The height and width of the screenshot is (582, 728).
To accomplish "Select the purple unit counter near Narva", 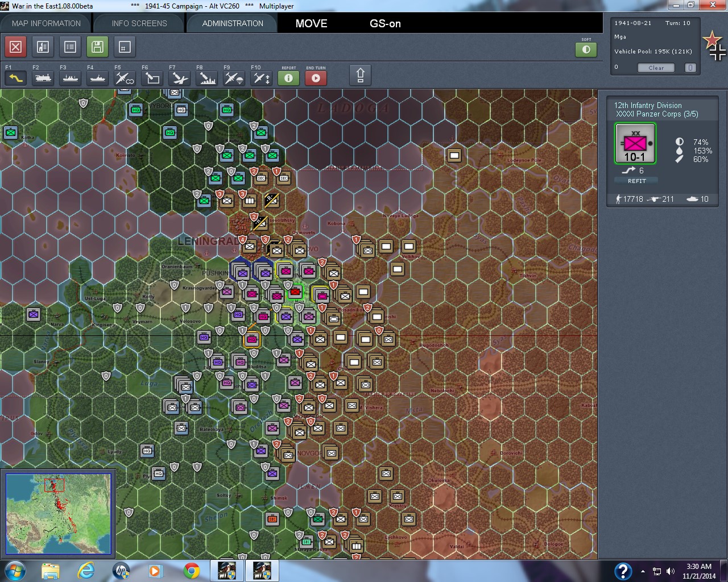I will pyautogui.click(x=34, y=314).
